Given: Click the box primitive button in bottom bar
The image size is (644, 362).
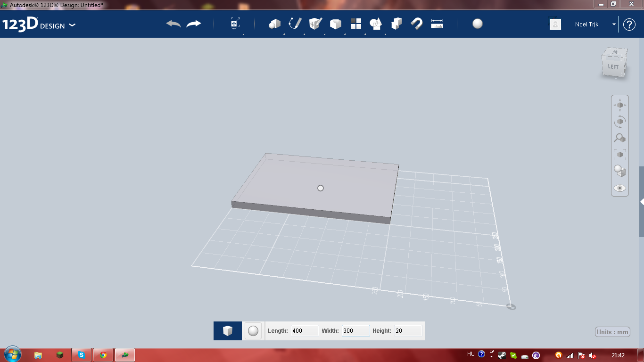Looking at the screenshot, I should click(x=228, y=331).
